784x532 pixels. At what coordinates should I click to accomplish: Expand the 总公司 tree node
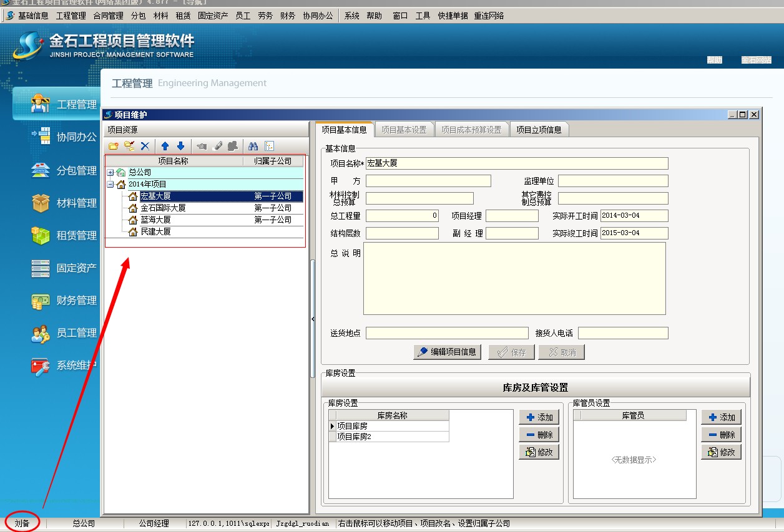[110, 173]
